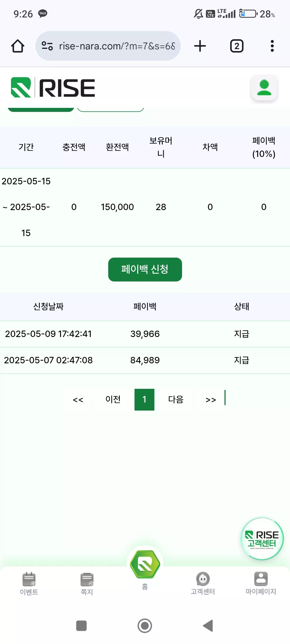Open 고객센터 tab in bottom navigation

click(x=203, y=584)
